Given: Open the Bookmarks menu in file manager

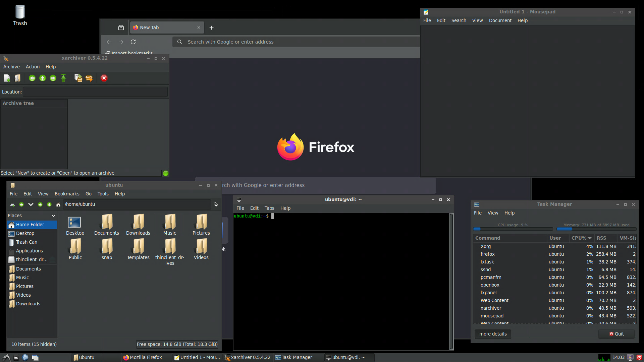Looking at the screenshot, I should (x=67, y=194).
